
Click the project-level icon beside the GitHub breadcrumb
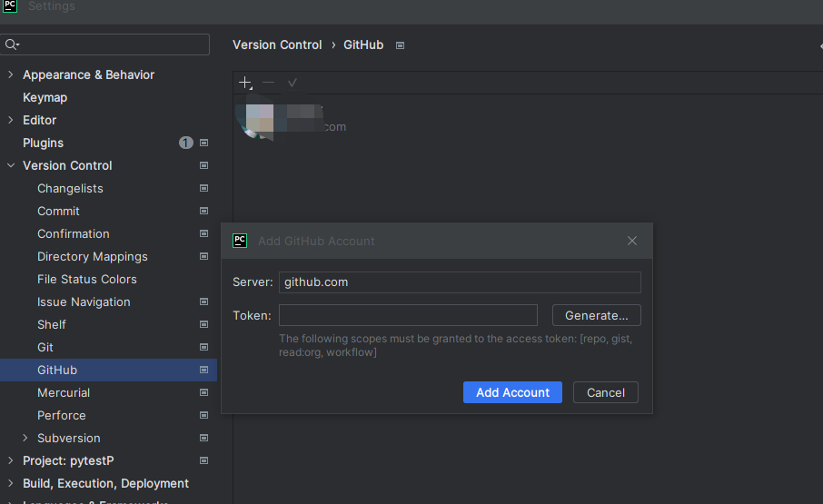(x=400, y=45)
